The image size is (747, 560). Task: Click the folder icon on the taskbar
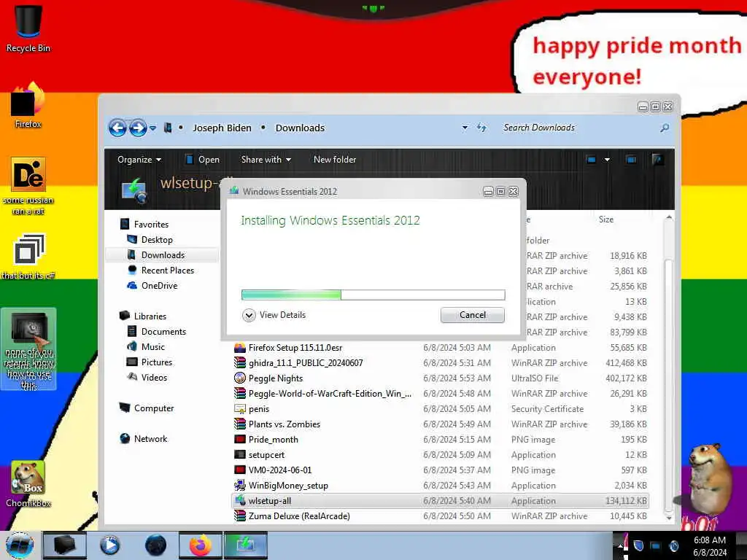click(x=65, y=545)
